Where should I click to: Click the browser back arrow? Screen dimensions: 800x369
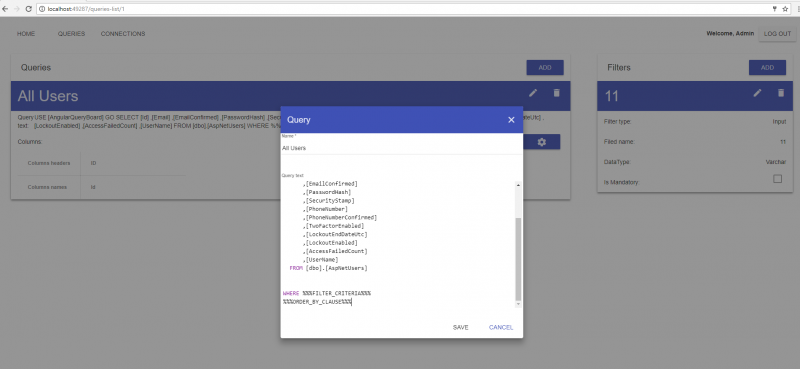[x=5, y=9]
